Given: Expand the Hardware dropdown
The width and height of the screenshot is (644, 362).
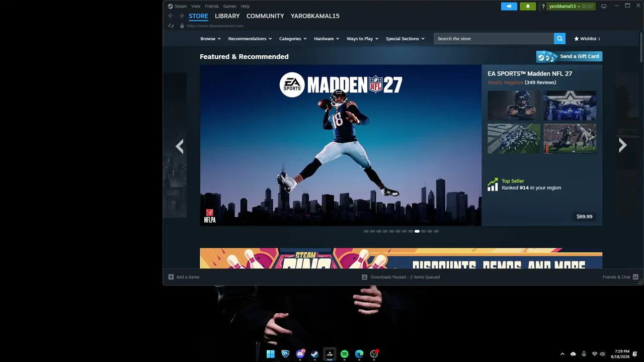Looking at the screenshot, I should (327, 39).
